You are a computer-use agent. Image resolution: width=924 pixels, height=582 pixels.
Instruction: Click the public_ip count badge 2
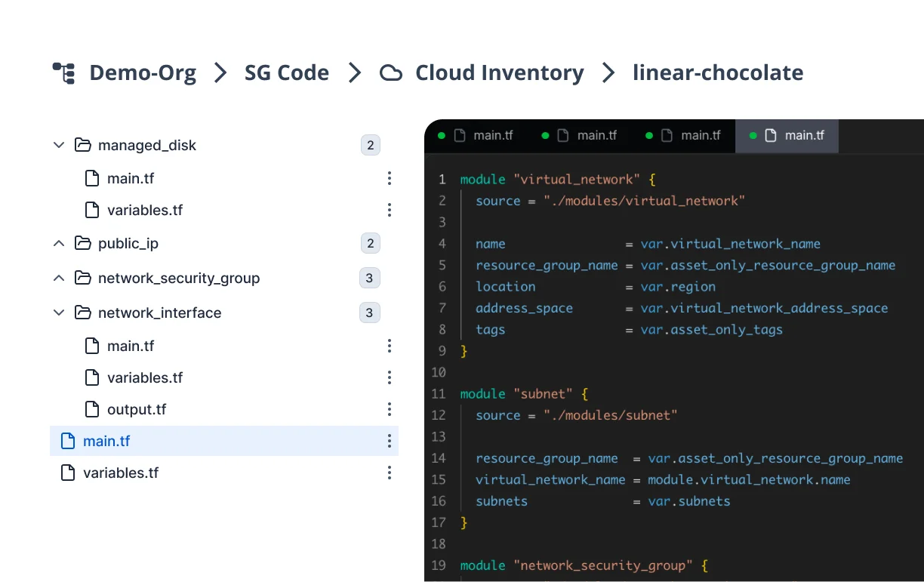[370, 243]
